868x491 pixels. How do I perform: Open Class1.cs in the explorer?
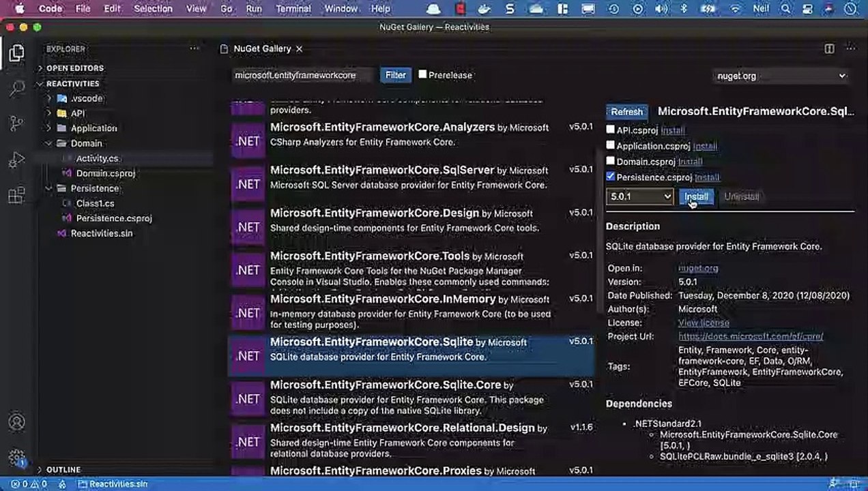[x=95, y=203]
